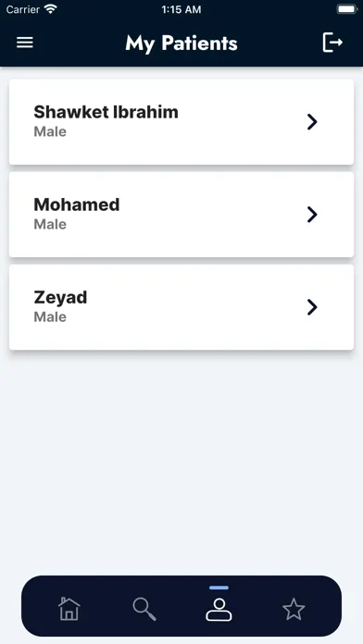Open the Shawket Ibrahim patient name

(x=106, y=112)
